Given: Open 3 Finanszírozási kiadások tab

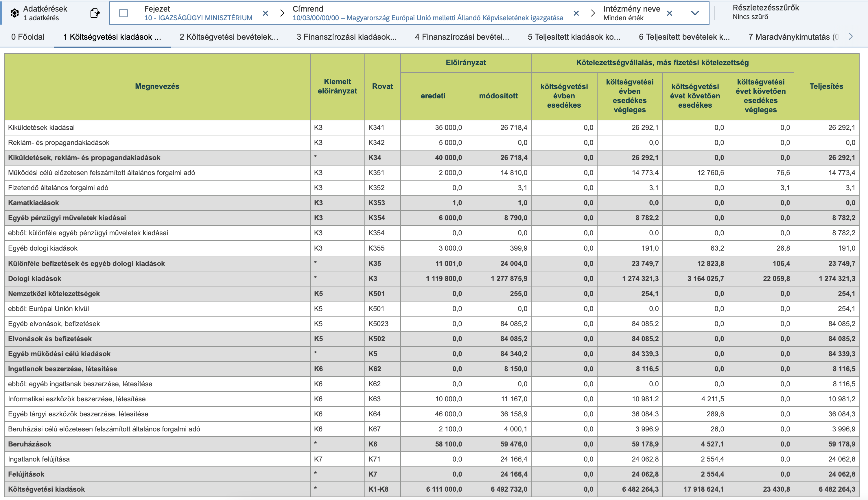Looking at the screenshot, I should [346, 37].
